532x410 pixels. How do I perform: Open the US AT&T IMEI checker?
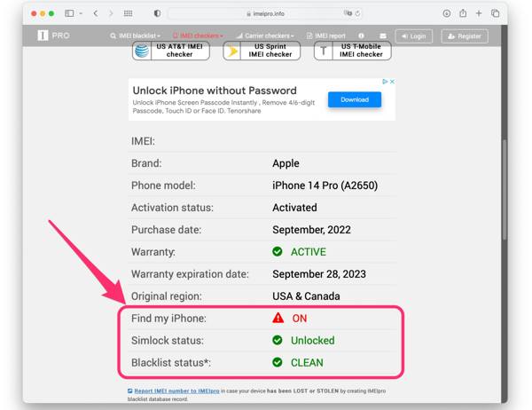coord(170,51)
